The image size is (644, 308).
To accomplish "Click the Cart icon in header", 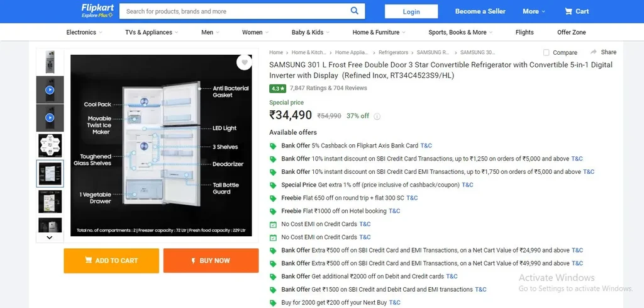I will click(x=569, y=11).
